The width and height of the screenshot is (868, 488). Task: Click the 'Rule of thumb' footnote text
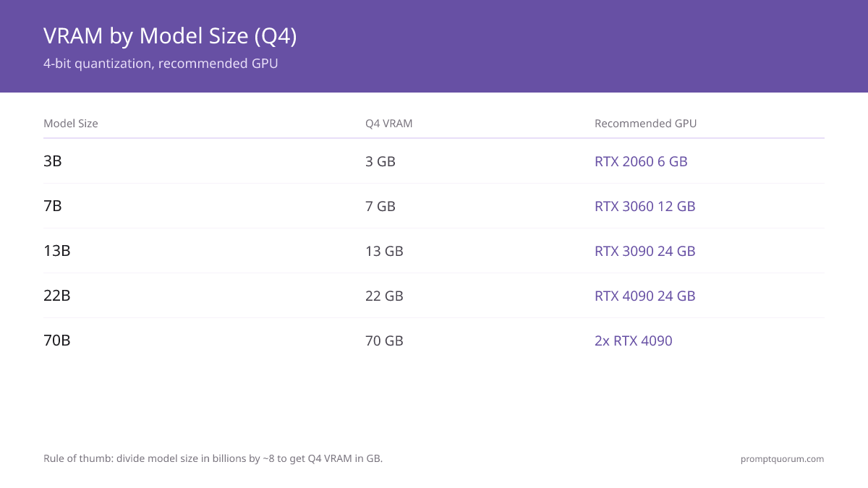213,458
